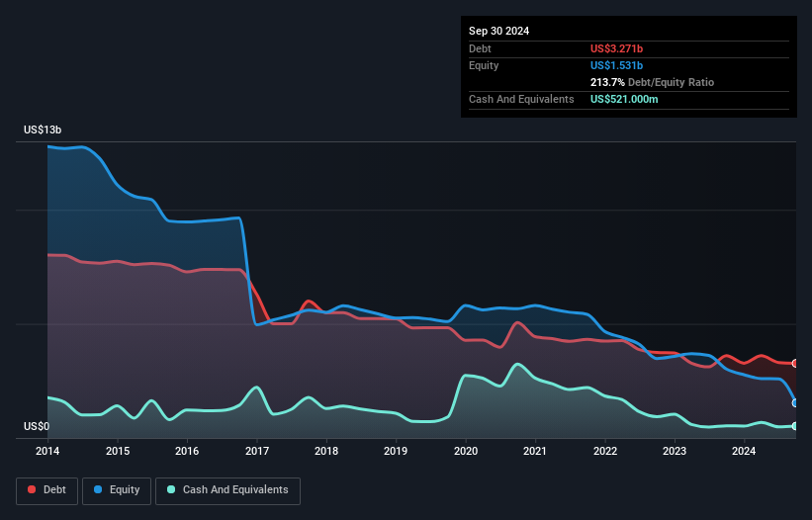The height and width of the screenshot is (520, 812).
Task: Click the blue Equity endpoint marker
Action: (795, 402)
